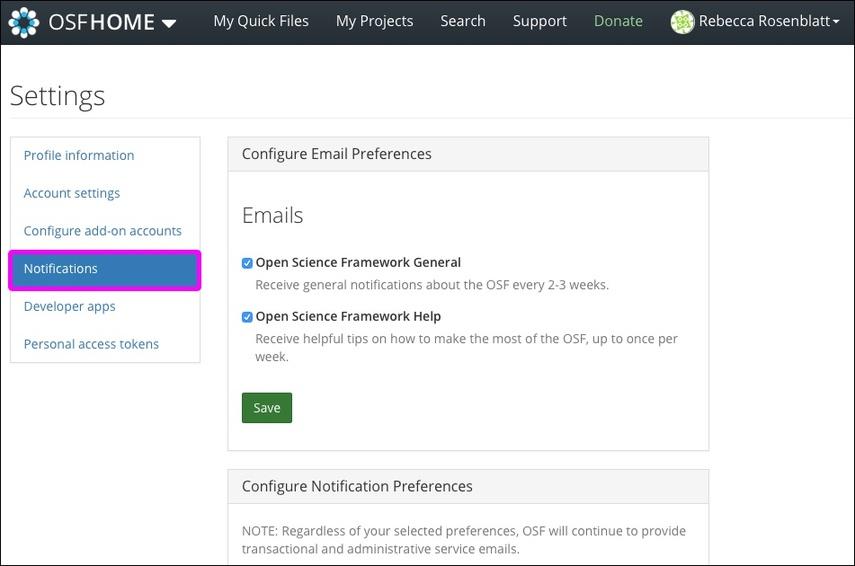
Task: Toggle Open Science Framework Help checkbox
Action: 247,317
